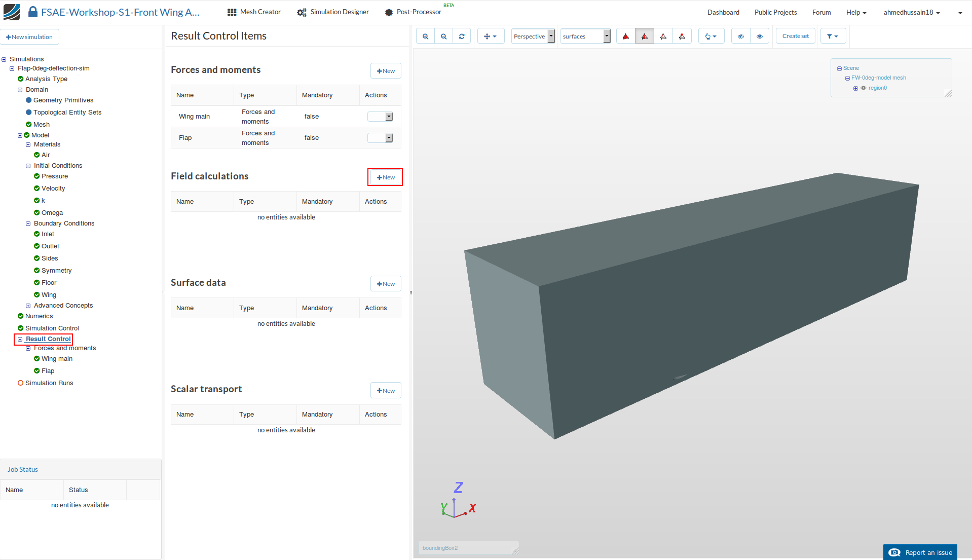Select the solid red surface render mode
972x560 pixels.
point(626,36)
